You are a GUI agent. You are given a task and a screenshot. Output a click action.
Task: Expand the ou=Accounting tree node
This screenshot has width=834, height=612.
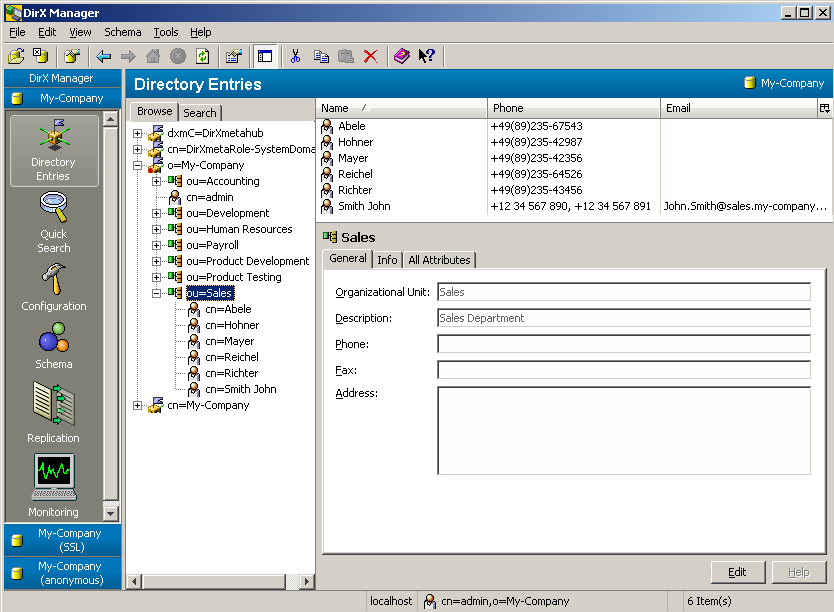pos(157,181)
